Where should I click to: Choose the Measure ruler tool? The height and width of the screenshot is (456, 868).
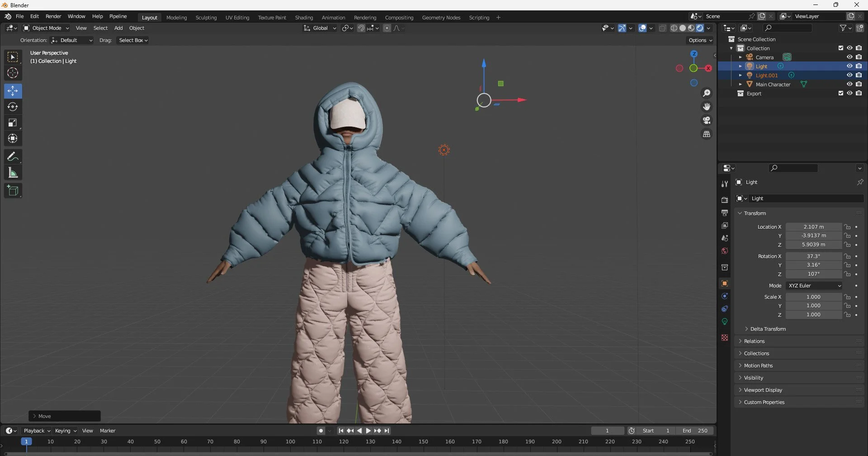tap(13, 173)
